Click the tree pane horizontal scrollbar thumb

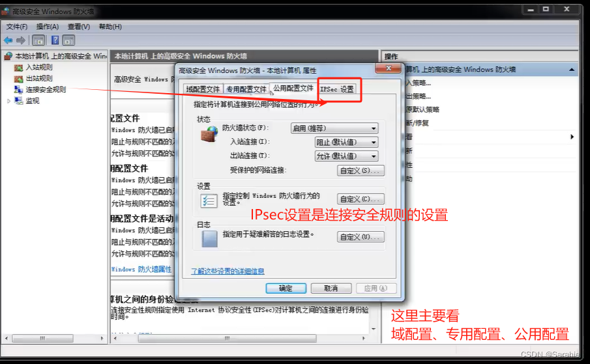pyautogui.click(x=42, y=339)
